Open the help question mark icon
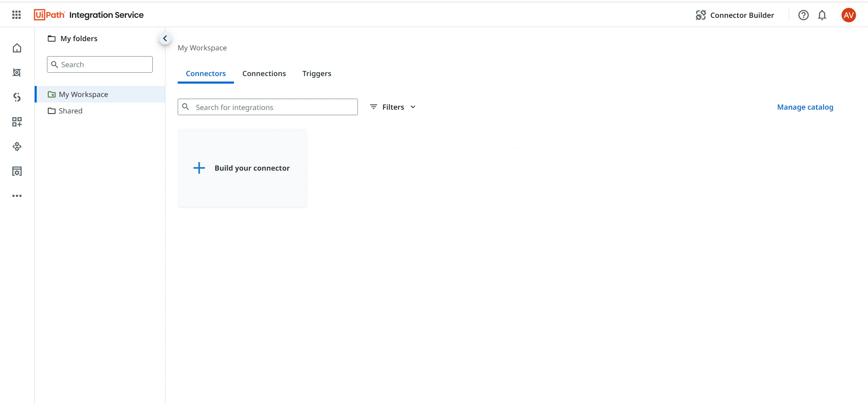 803,15
